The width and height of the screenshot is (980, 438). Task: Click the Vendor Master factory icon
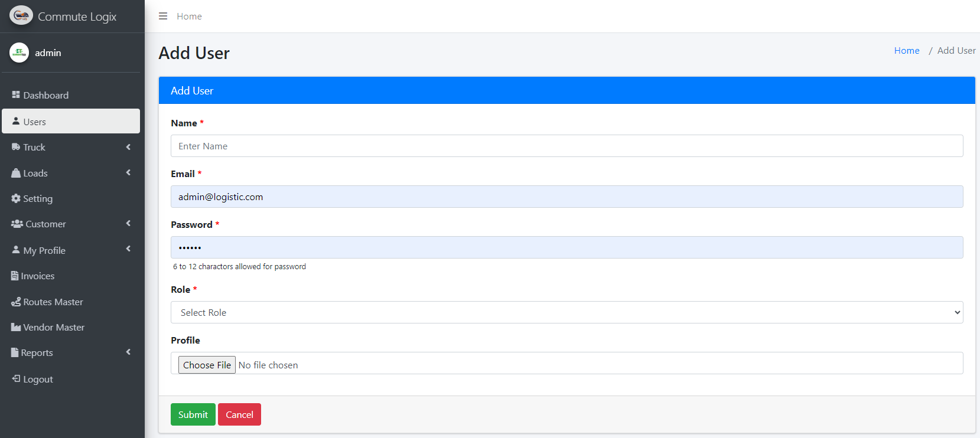pyautogui.click(x=16, y=328)
